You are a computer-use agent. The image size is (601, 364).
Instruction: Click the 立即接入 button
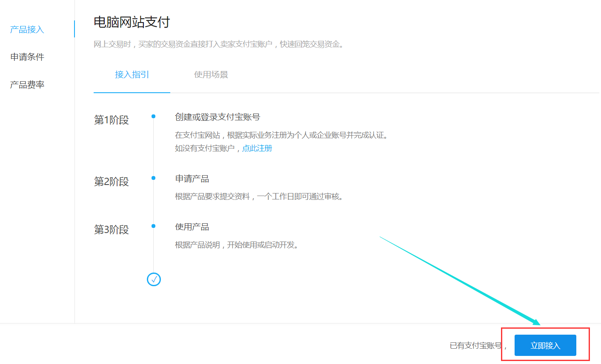click(x=545, y=345)
